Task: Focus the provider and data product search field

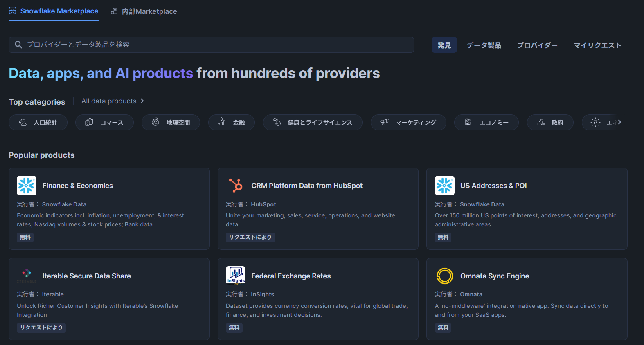Action: tap(211, 45)
